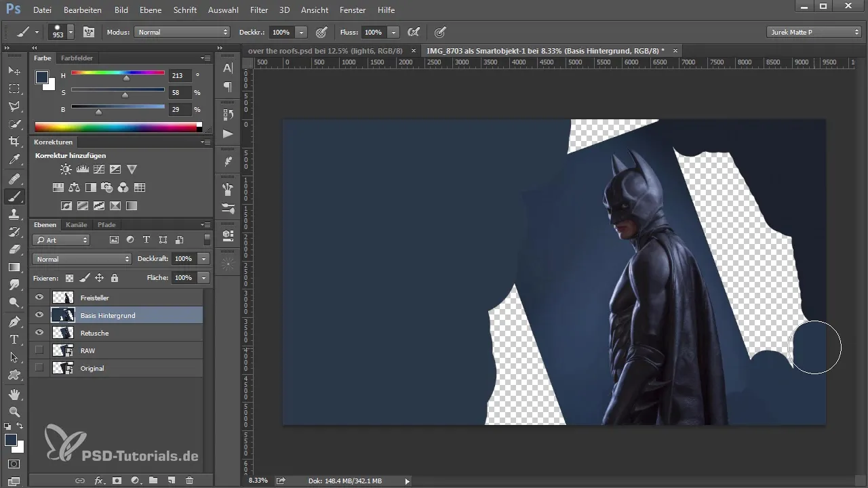
Task: Toggle lock position
Action: 99,278
